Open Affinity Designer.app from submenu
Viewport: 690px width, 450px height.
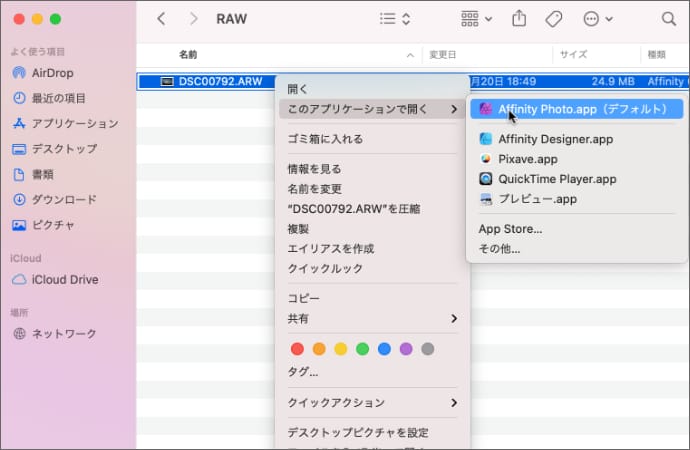point(555,139)
